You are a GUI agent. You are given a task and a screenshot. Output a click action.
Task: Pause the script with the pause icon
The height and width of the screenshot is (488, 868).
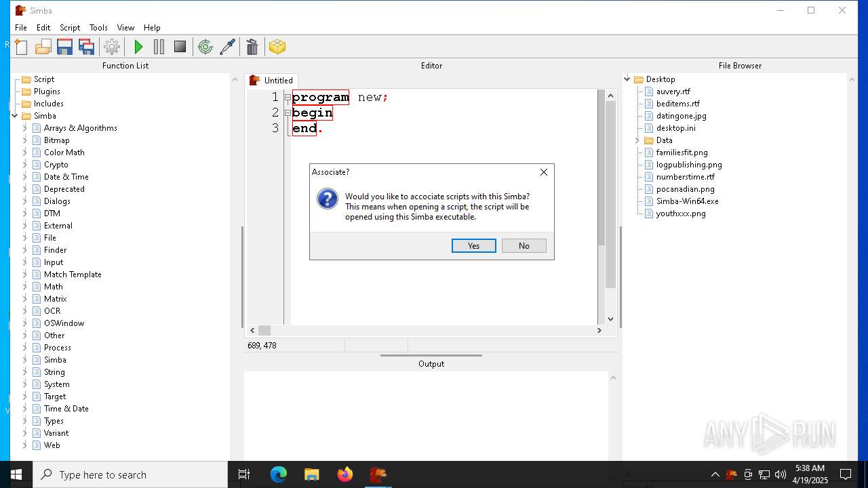pos(159,47)
